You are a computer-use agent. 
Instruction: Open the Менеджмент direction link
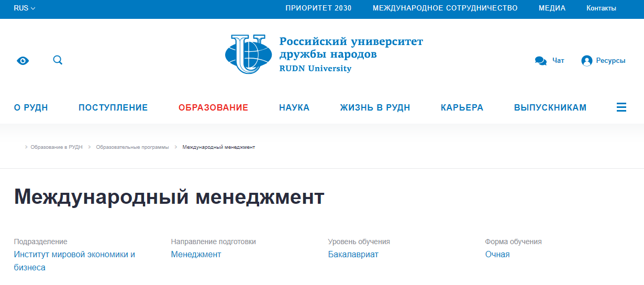(x=196, y=255)
